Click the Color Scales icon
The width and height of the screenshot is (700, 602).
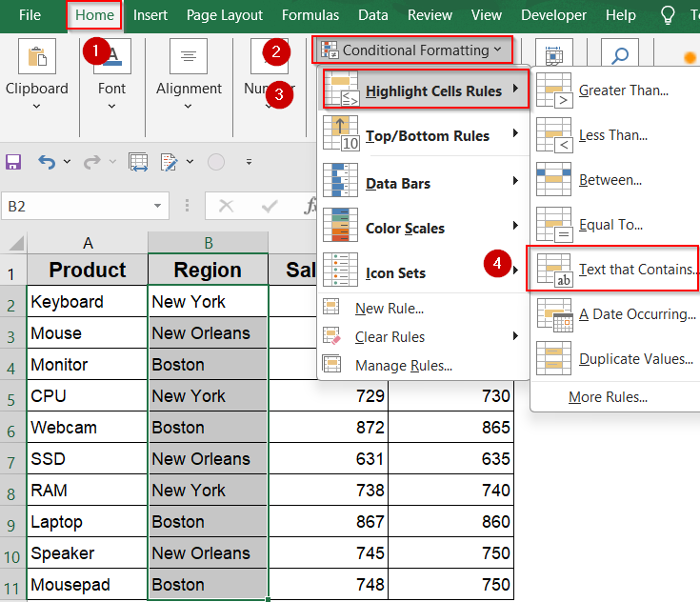[x=340, y=225]
